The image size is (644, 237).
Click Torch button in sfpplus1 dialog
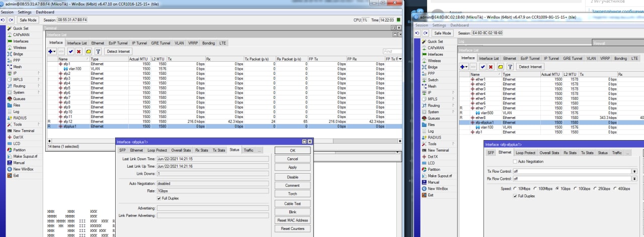click(292, 193)
